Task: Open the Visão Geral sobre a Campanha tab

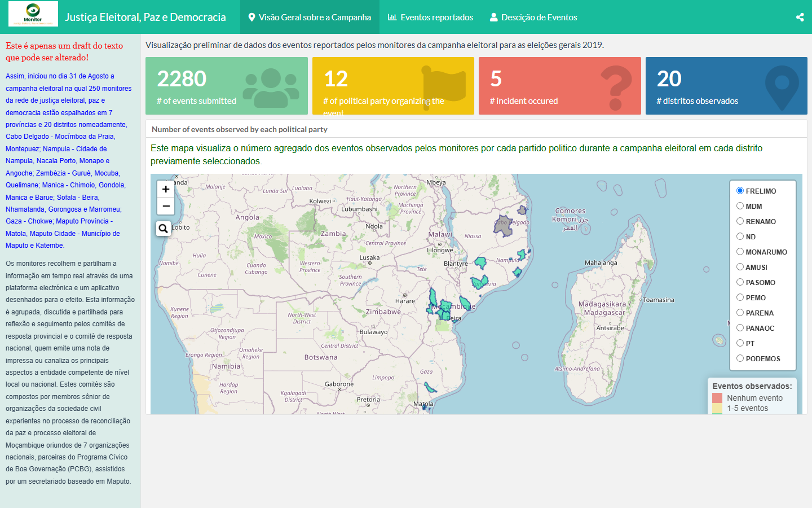Action: [310, 17]
